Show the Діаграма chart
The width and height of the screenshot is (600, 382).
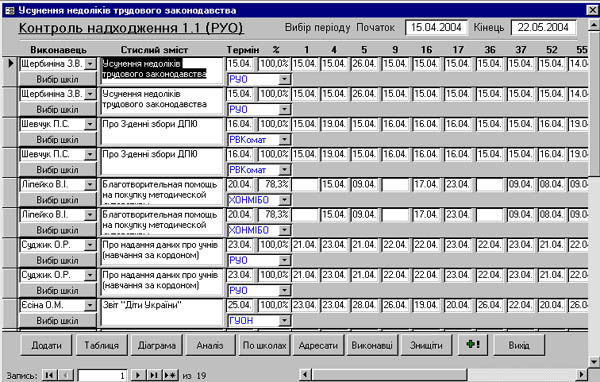(x=157, y=345)
